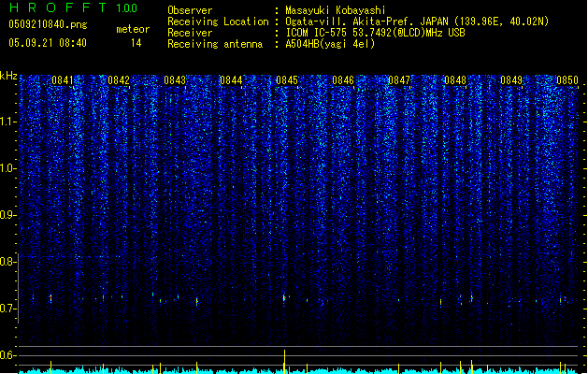Image resolution: width=588 pixels, height=374 pixels.
Task: Click the 0848 time marker
Action: click(x=455, y=79)
